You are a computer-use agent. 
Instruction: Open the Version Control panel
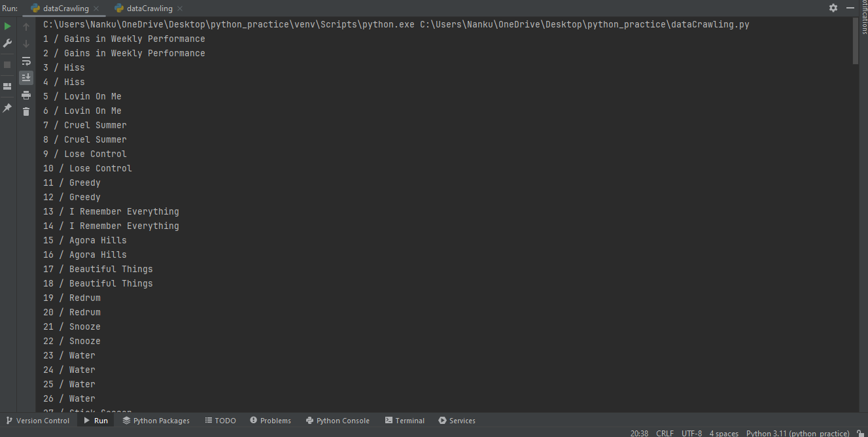38,421
